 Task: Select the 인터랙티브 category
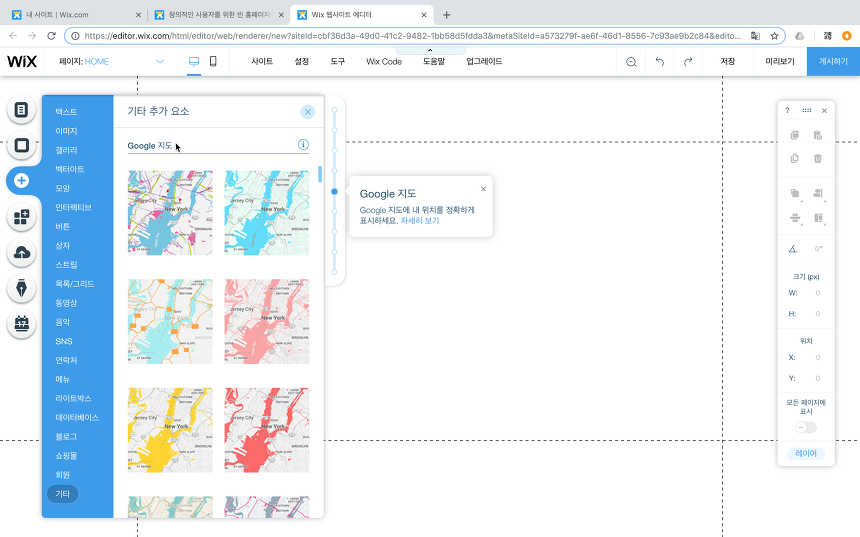[x=73, y=207]
